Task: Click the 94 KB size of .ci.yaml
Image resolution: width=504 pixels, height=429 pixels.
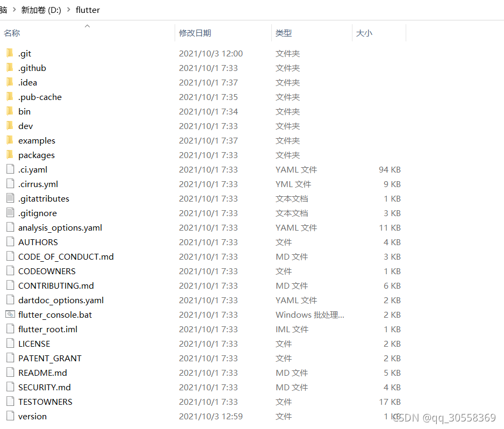Action: (x=390, y=169)
